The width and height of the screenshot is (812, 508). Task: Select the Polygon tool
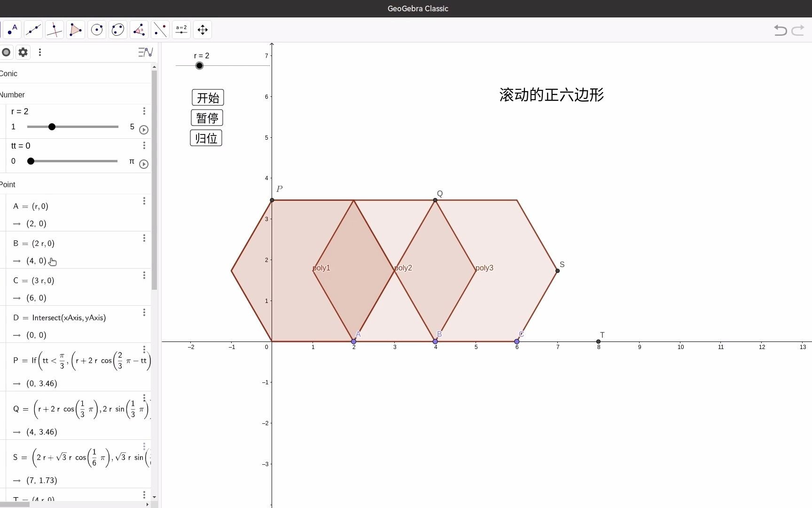pos(76,30)
